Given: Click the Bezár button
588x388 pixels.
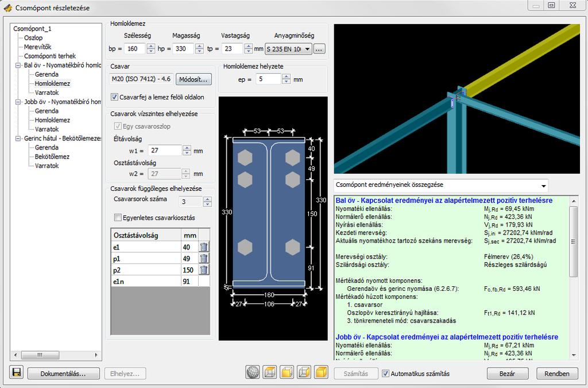Looking at the screenshot, I should click(x=508, y=374).
